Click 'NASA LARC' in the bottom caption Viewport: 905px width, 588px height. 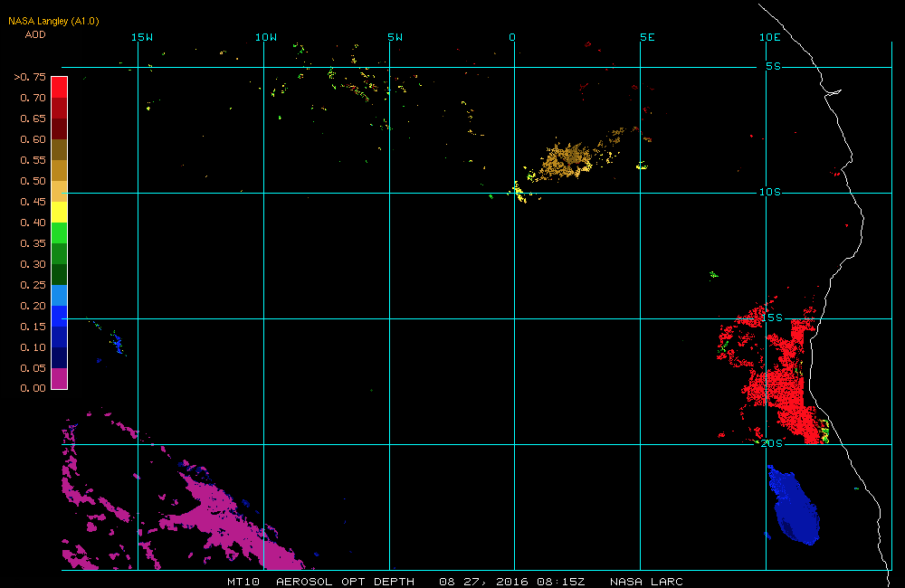646,582
